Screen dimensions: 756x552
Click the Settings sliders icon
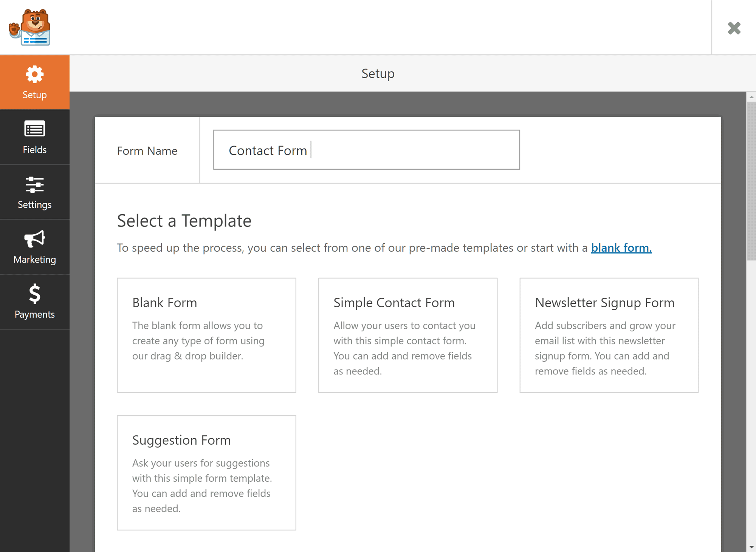point(35,184)
